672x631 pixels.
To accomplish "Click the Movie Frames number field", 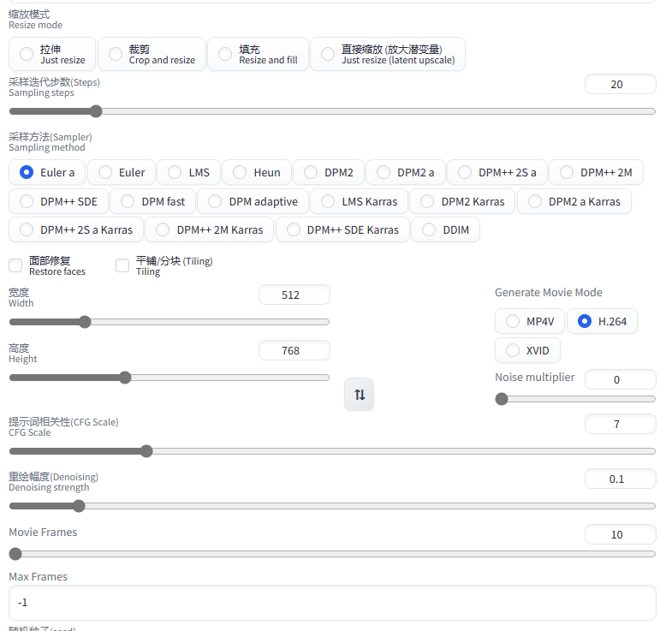I will (x=620, y=534).
